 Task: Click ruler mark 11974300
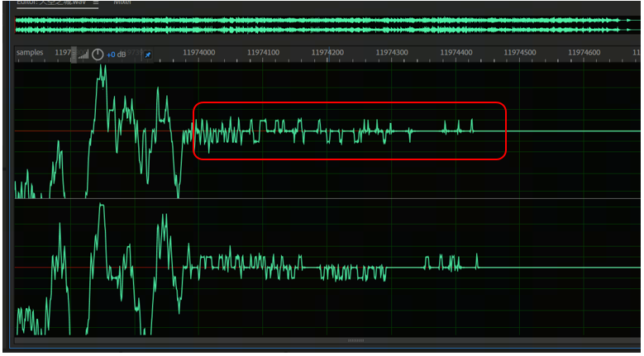[392, 53]
